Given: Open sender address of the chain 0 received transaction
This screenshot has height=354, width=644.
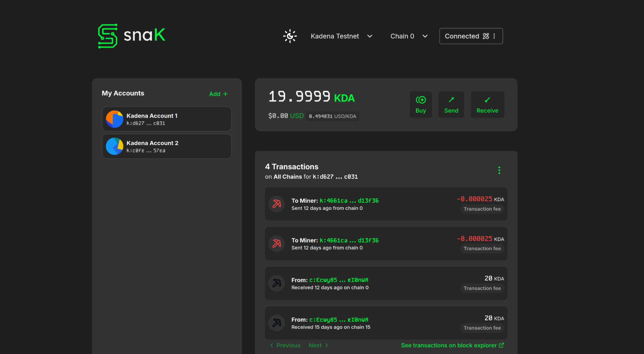Looking at the screenshot, I should [339, 280].
